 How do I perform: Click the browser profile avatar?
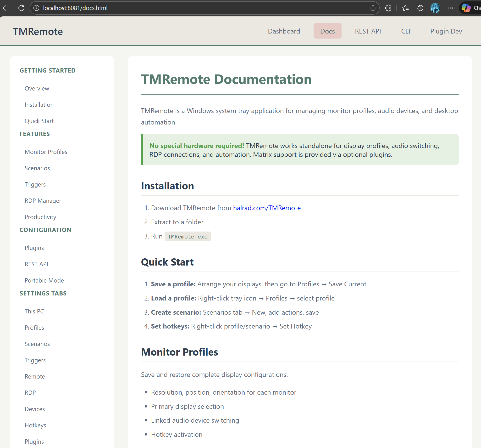(x=435, y=8)
